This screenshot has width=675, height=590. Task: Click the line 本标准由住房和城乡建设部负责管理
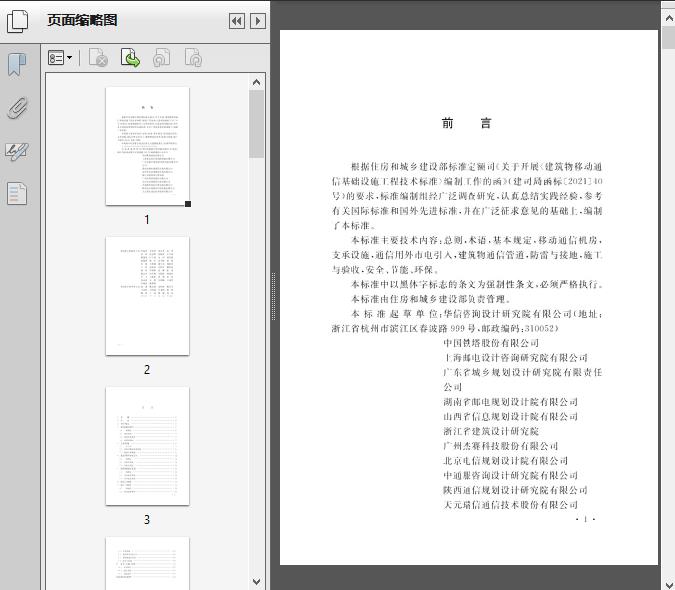(x=431, y=299)
